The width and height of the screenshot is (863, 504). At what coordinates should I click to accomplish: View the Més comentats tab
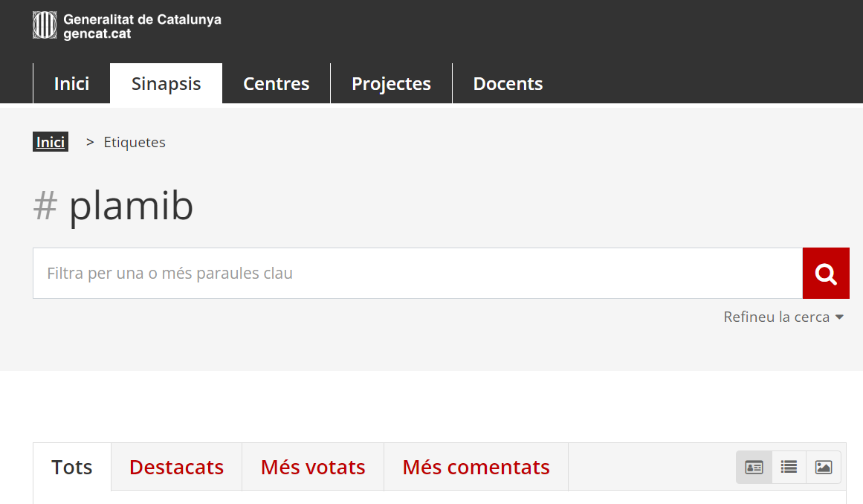[x=476, y=468]
